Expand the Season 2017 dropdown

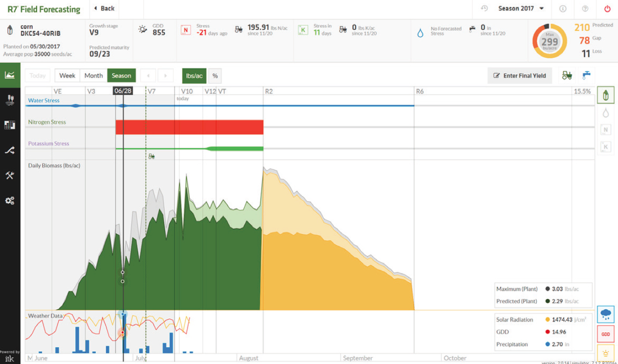tap(521, 9)
